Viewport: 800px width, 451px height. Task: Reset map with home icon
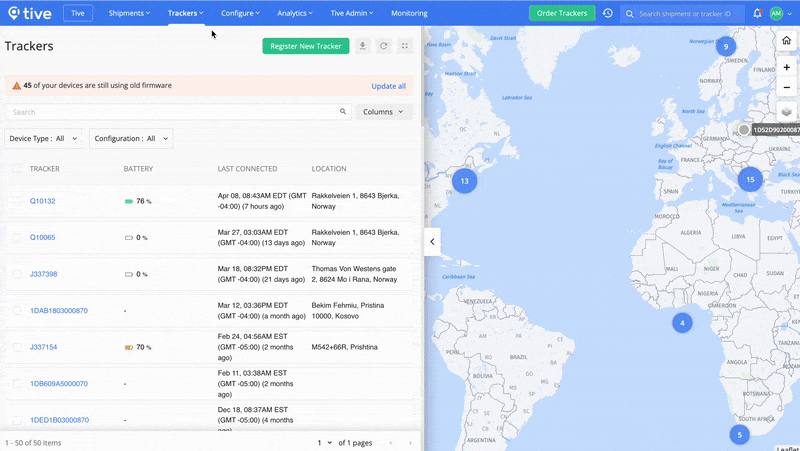pyautogui.click(x=787, y=41)
